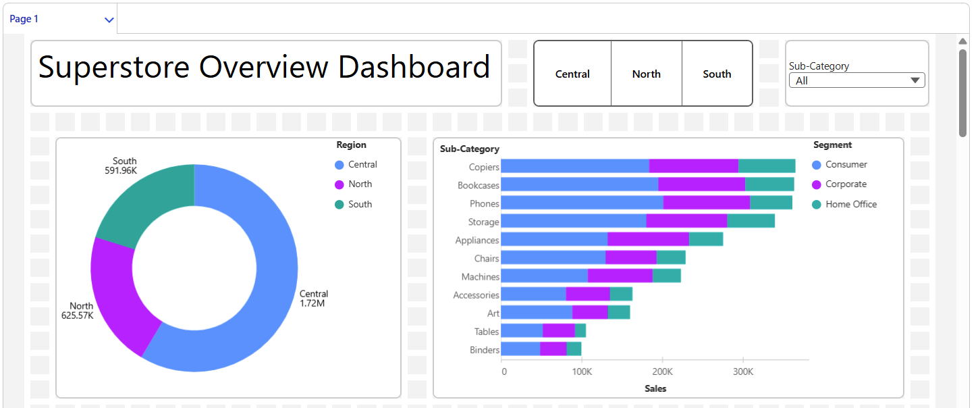Click the Tables Home Office bar segment

coord(580,330)
